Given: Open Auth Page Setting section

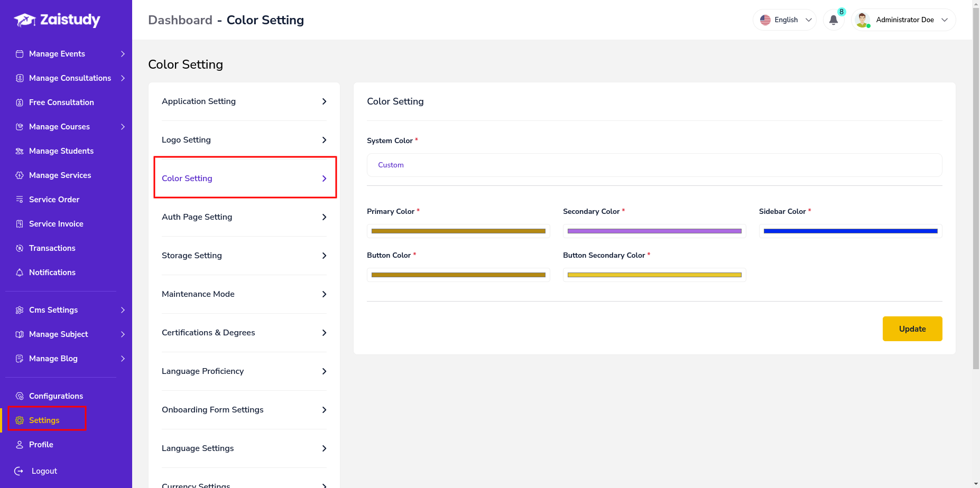Looking at the screenshot, I should pos(244,217).
